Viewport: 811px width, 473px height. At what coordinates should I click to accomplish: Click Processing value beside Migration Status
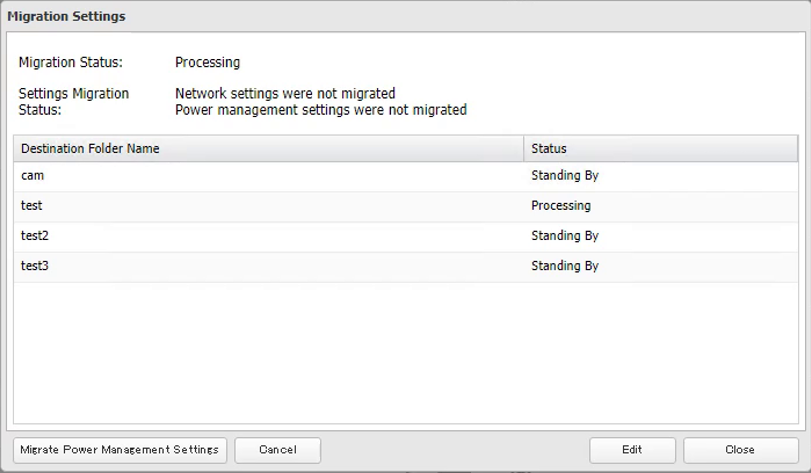[207, 62]
